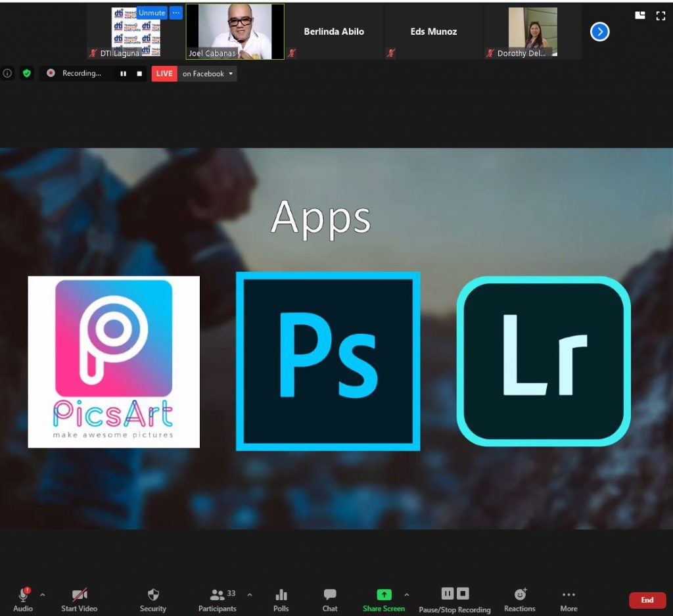The height and width of the screenshot is (616, 673).
Task: Stop the recording in top bar
Action: [139, 74]
